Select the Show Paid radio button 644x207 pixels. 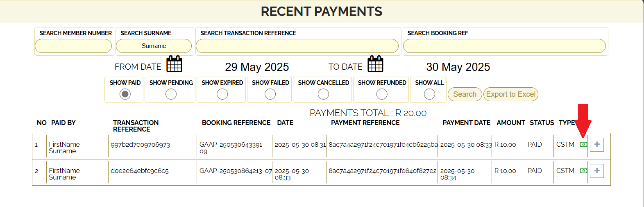click(125, 94)
